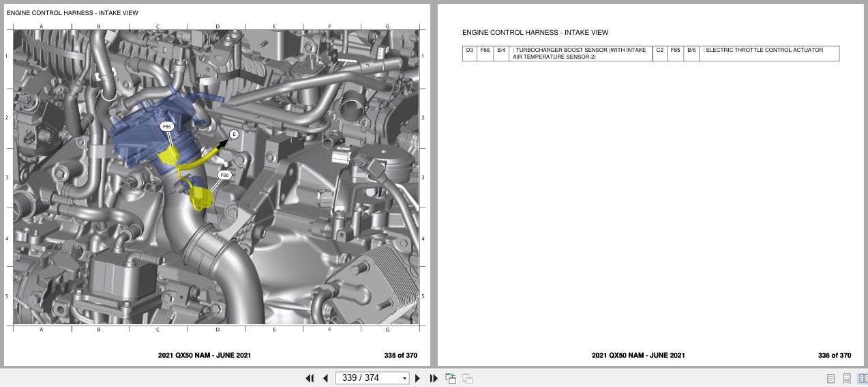Select the C2 grid cell in table
868x387 pixels.
pyautogui.click(x=659, y=53)
